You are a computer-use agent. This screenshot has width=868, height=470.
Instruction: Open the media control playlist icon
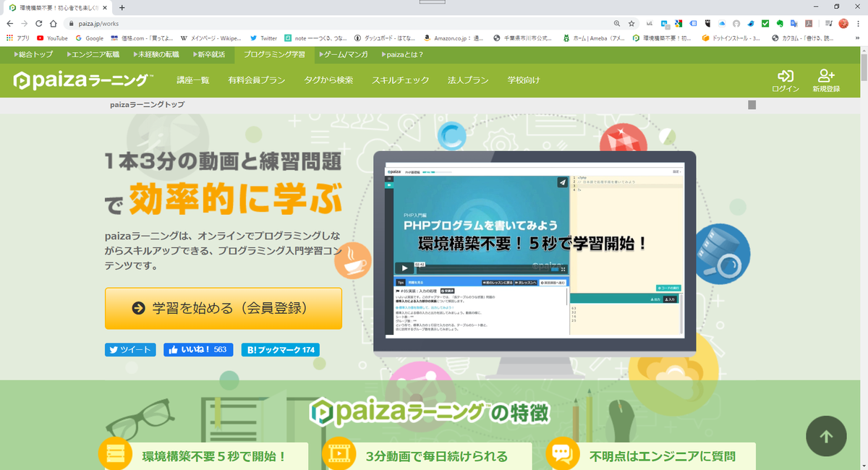pyautogui.click(x=829, y=23)
